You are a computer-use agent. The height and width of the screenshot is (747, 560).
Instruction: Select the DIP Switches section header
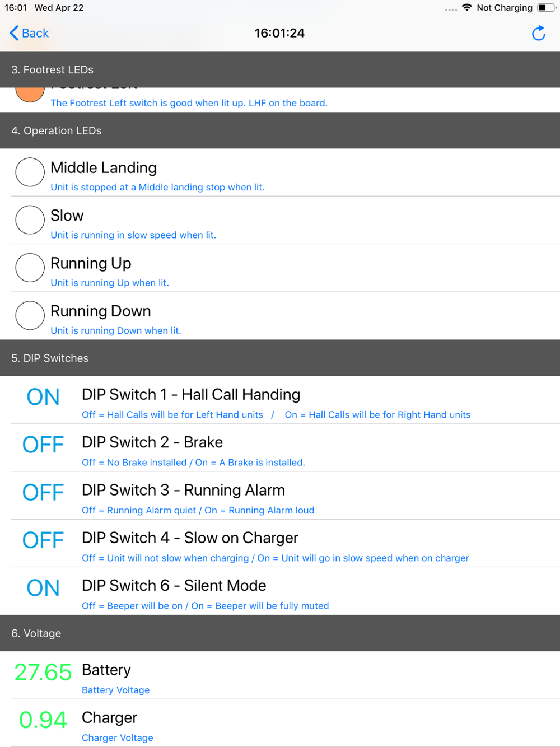coord(50,358)
